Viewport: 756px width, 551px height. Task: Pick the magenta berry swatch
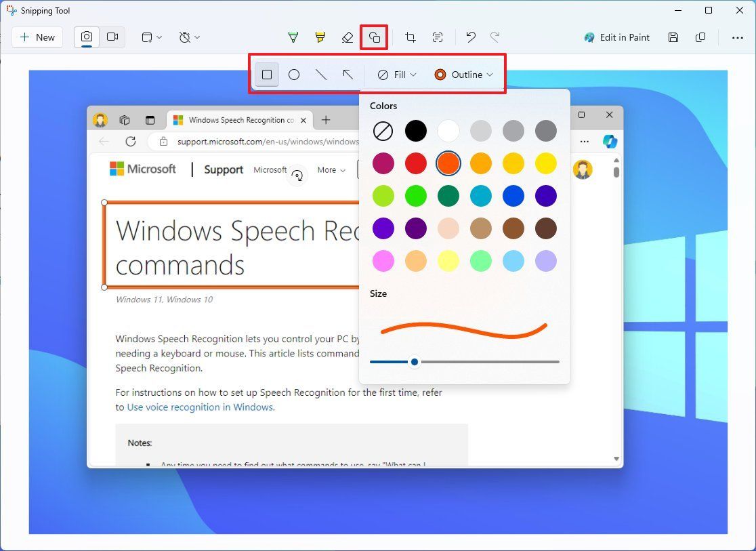tap(383, 163)
